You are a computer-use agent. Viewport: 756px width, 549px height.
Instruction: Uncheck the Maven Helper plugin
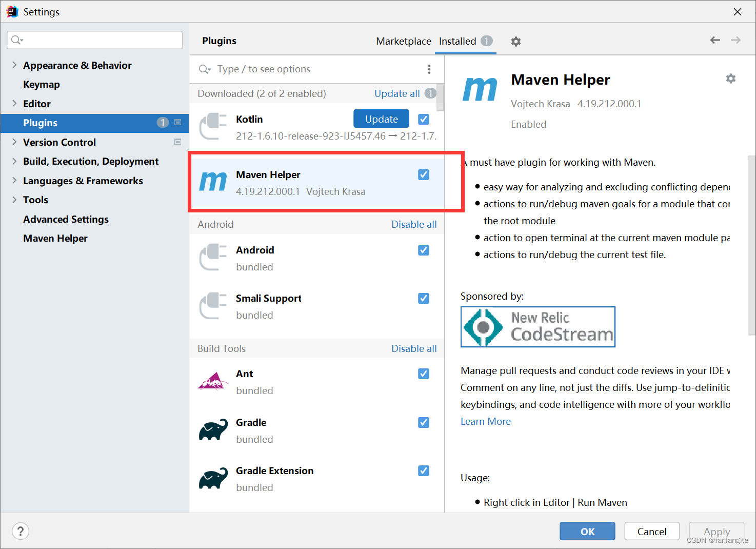pyautogui.click(x=424, y=174)
